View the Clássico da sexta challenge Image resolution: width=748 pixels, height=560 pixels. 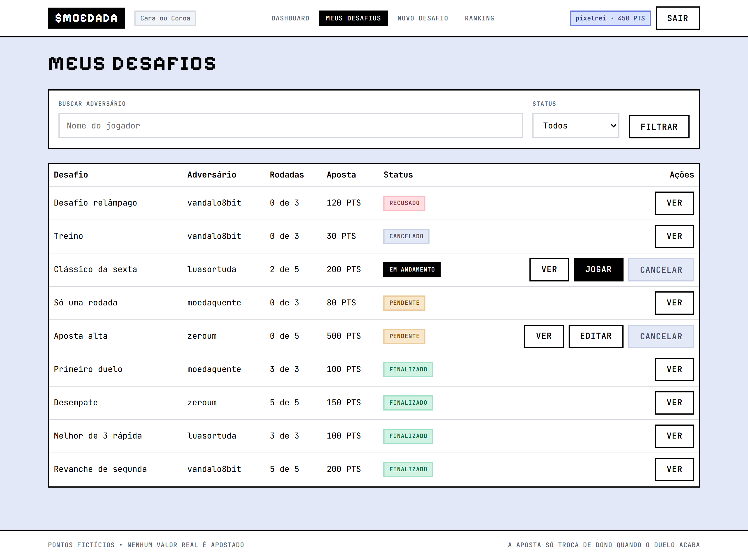pyautogui.click(x=549, y=270)
